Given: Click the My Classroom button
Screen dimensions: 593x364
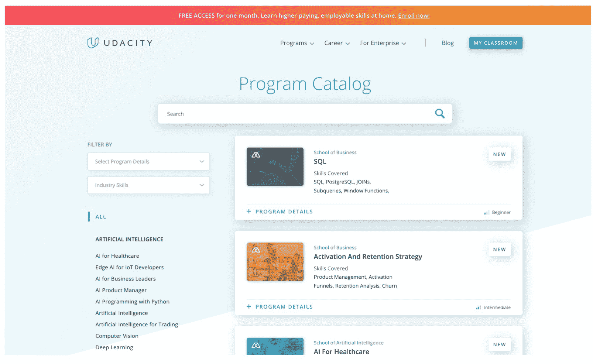Looking at the screenshot, I should pyautogui.click(x=496, y=43).
